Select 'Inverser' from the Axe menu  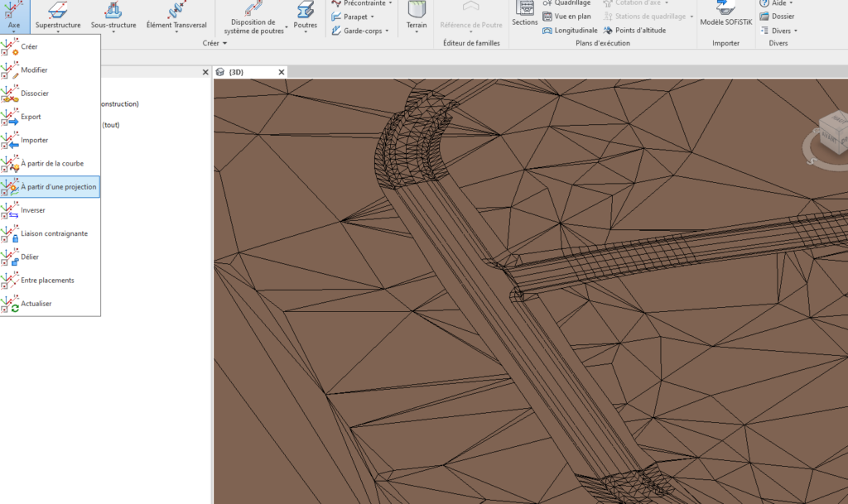[x=33, y=210]
